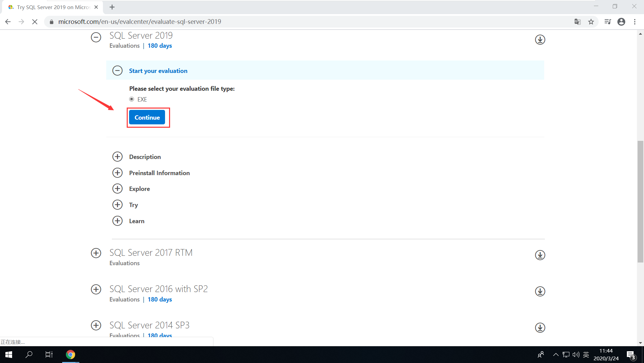Open Chrome's three-dot menu
644x363 pixels.
[x=635, y=22]
